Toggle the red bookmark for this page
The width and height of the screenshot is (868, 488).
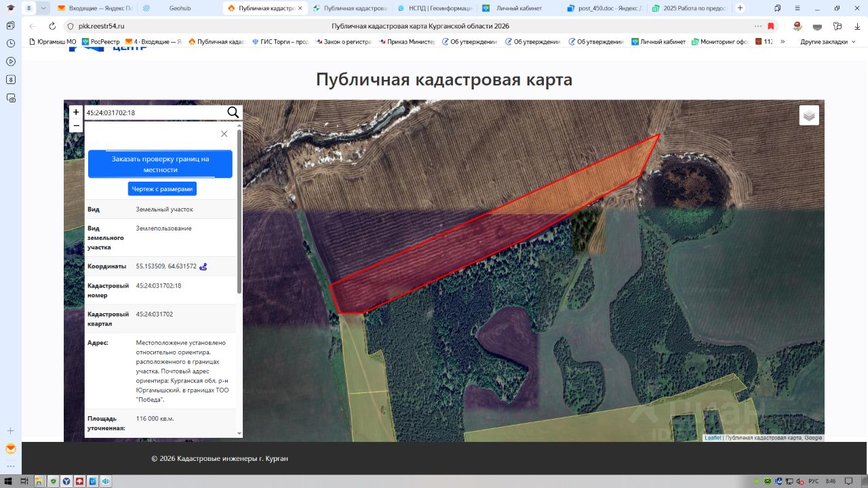pos(771,26)
